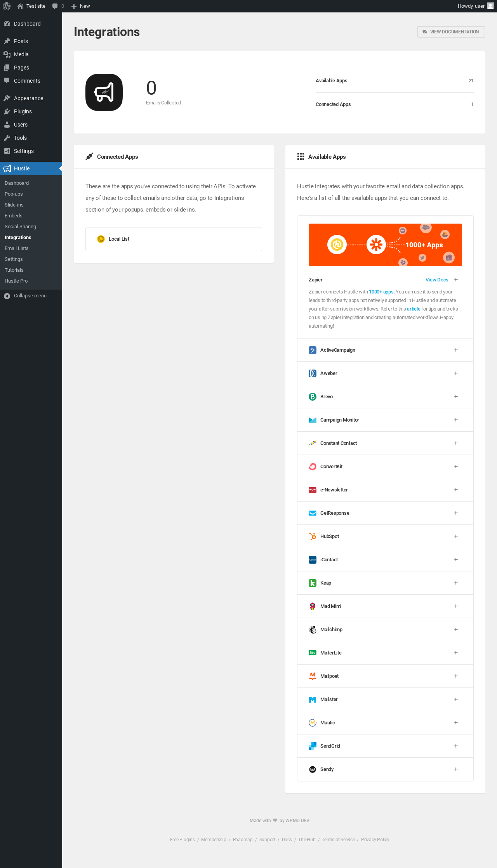Viewport: 497px width, 868px height.
Task: Open the Test site home link
Action: click(31, 6)
